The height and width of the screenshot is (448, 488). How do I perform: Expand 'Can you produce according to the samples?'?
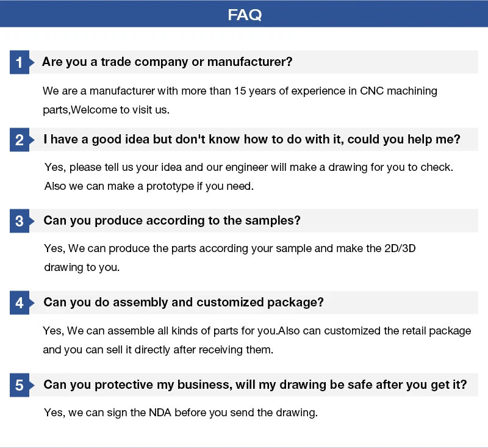(172, 220)
